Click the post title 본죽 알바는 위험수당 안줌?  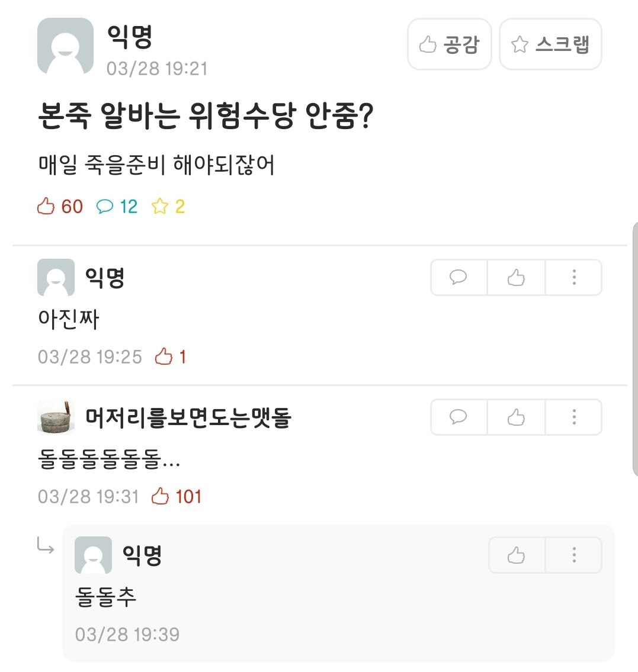205,117
